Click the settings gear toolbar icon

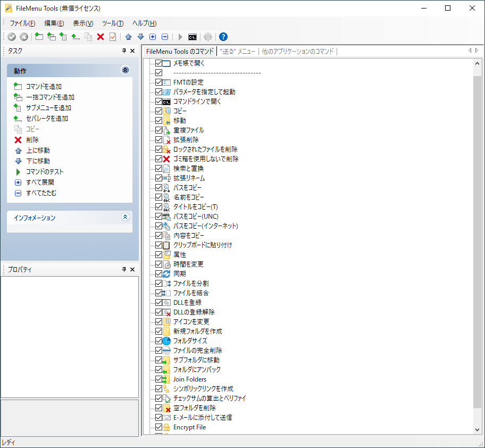click(207, 37)
